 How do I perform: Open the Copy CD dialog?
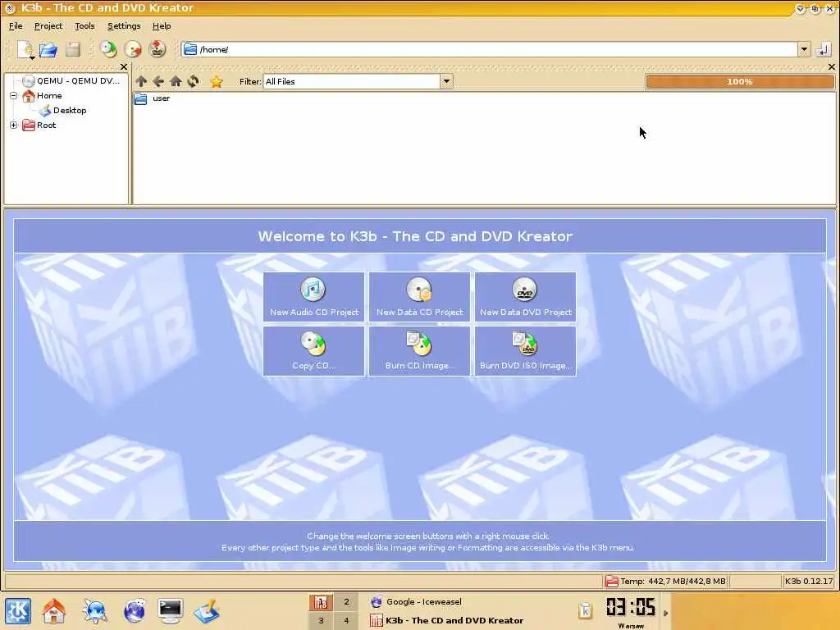314,351
